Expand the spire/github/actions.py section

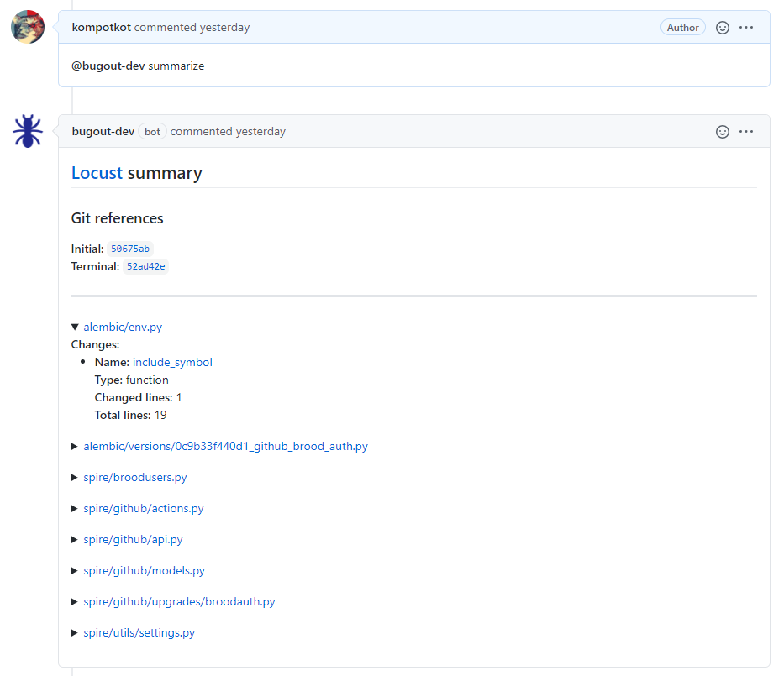coord(75,508)
